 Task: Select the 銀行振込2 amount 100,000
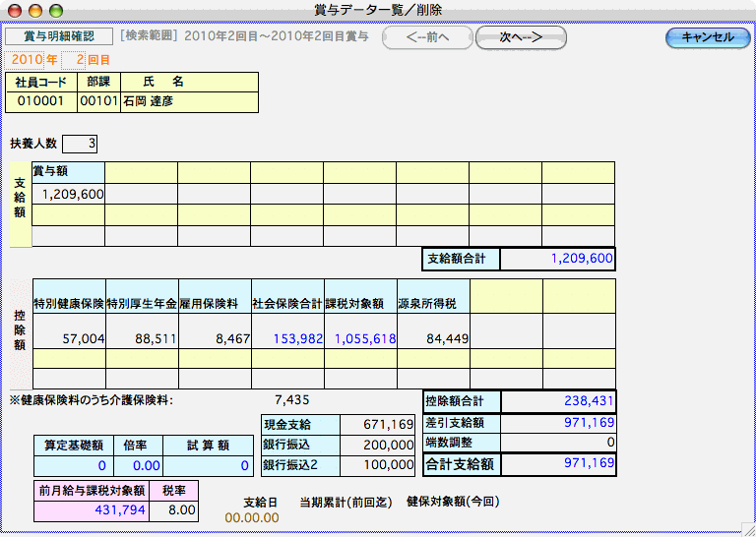tap(378, 464)
